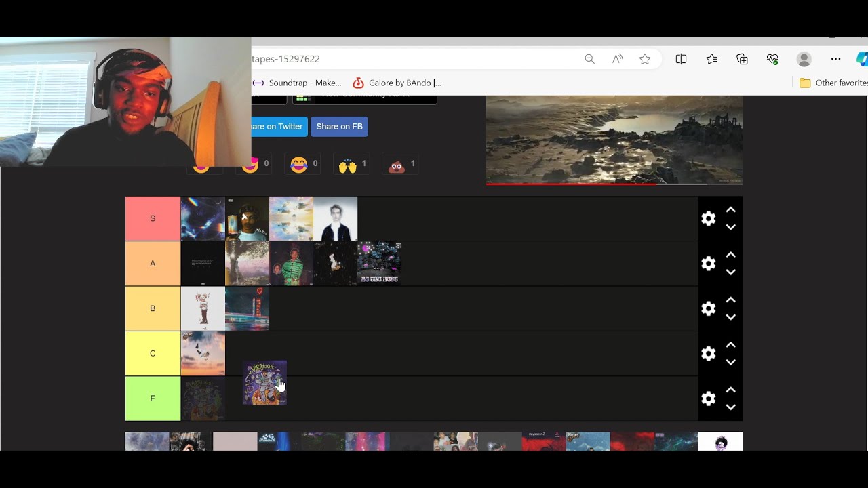Image resolution: width=868 pixels, height=488 pixels.
Task: Open Browser essentials heart icon
Action: [772, 59]
